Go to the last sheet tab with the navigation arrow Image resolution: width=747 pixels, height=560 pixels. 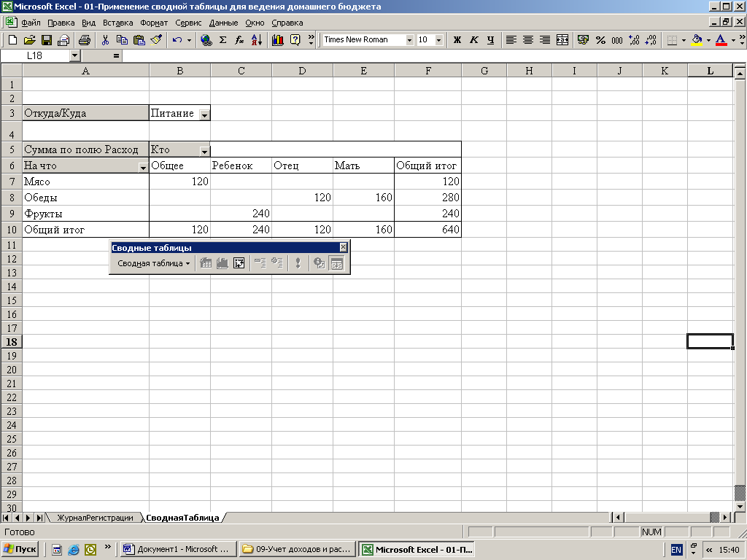pyautogui.click(x=40, y=518)
